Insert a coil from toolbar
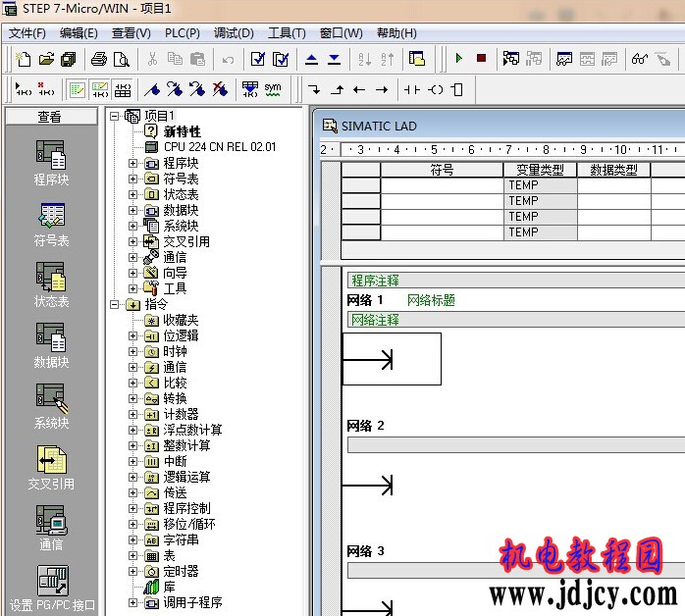The height and width of the screenshot is (616, 685). [435, 90]
